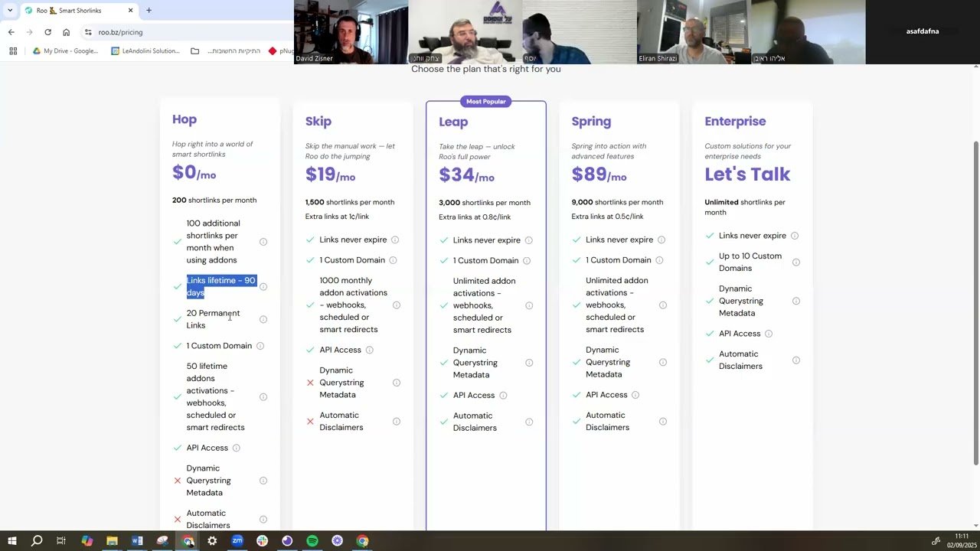Open info icon for Skip's 1 Custom Domain
980x551 pixels.
point(393,260)
